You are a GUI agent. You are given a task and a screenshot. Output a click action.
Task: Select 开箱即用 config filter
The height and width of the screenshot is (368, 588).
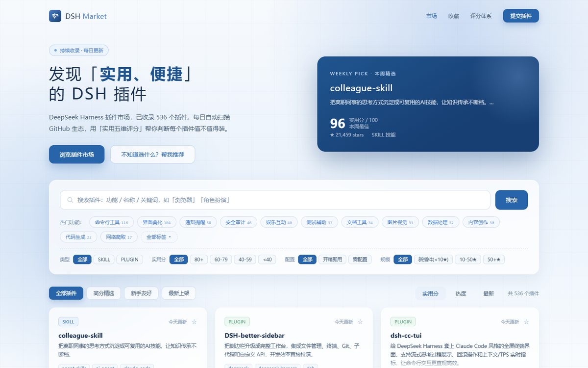(333, 260)
